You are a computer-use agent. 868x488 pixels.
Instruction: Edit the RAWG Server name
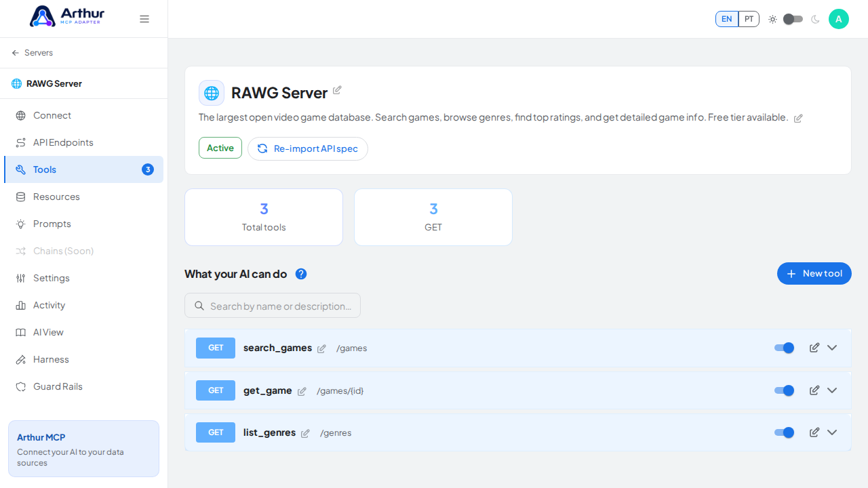[337, 90]
